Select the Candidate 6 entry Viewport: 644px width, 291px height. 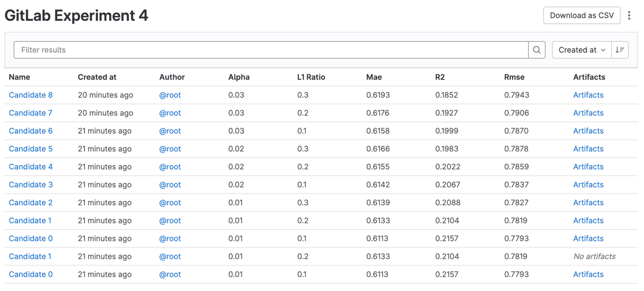(31, 131)
